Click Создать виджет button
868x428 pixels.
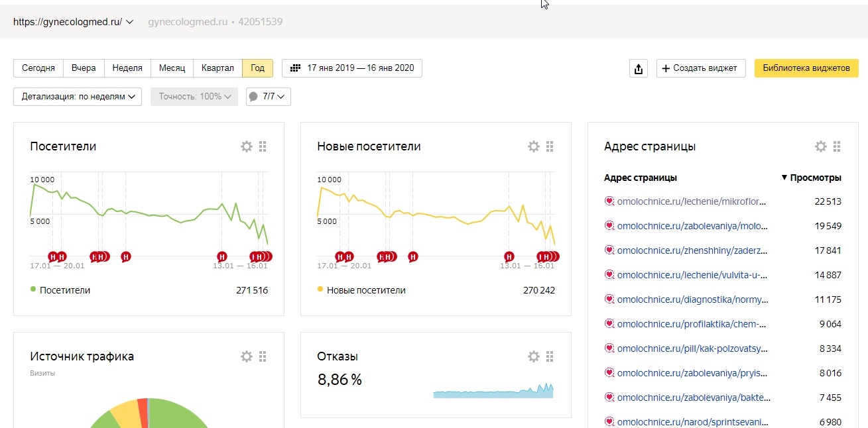(701, 68)
